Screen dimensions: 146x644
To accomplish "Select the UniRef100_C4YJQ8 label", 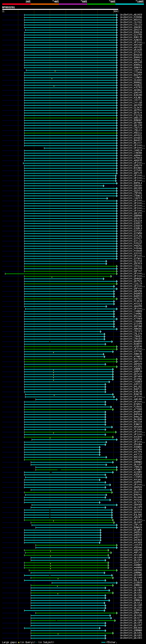I will [x=131, y=103].
